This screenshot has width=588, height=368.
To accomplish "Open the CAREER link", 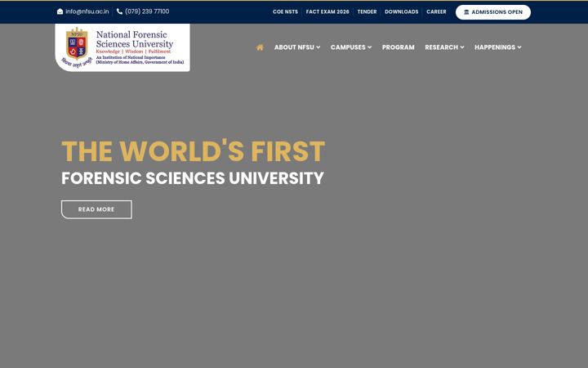I will (436, 12).
